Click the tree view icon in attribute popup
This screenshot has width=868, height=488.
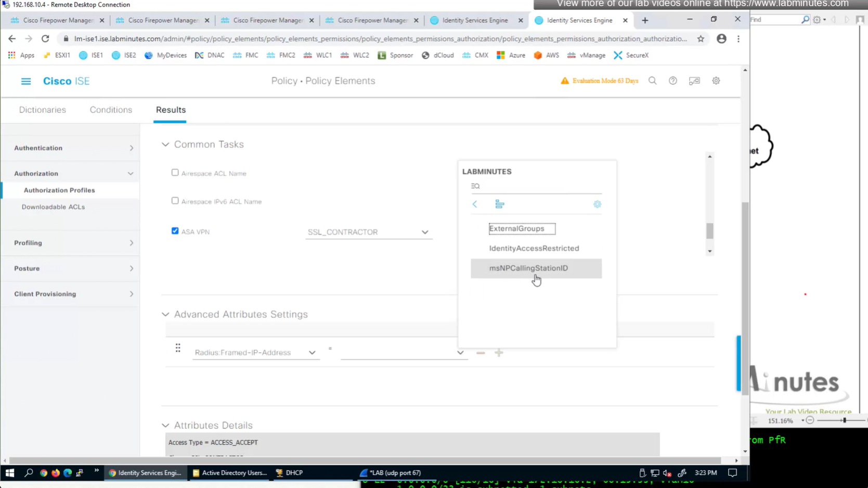pyautogui.click(x=499, y=204)
